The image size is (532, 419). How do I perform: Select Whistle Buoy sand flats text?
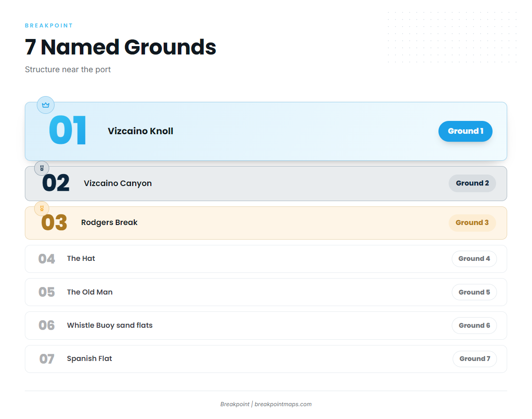[x=110, y=326]
